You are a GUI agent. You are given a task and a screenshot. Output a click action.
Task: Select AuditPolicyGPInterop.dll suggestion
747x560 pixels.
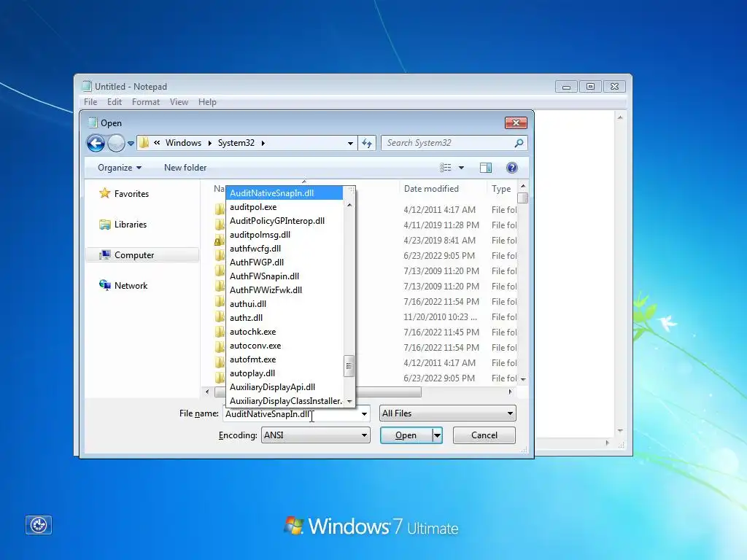click(285, 220)
